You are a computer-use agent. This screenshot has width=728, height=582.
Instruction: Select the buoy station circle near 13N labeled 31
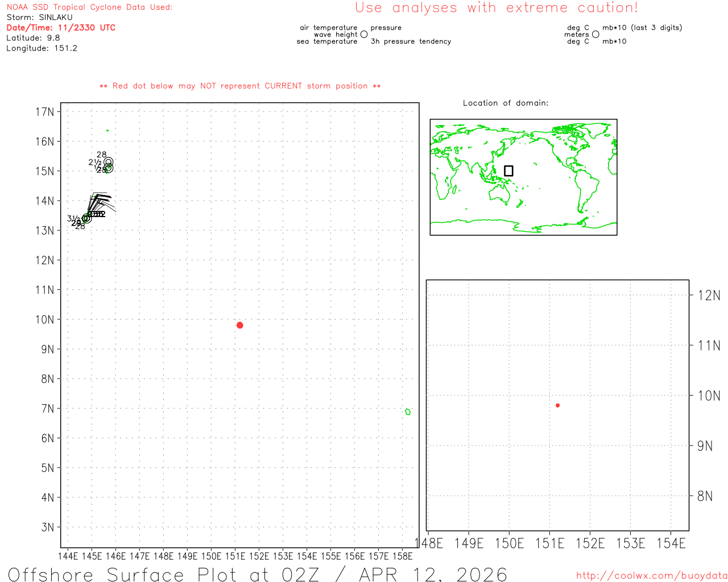86,218
